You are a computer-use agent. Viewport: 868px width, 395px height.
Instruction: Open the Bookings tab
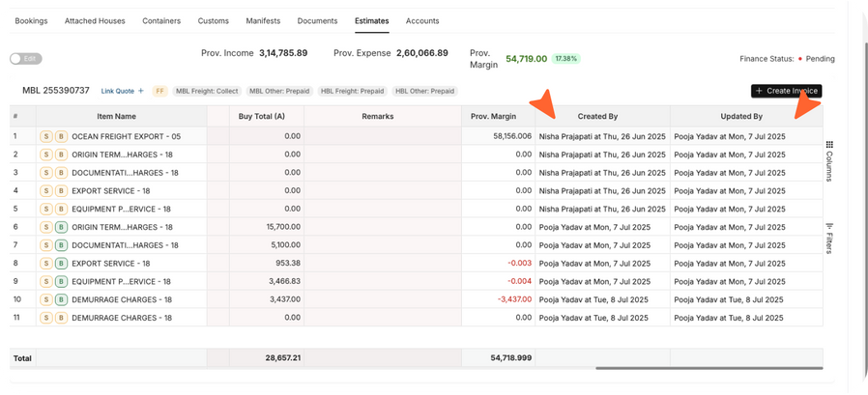point(31,21)
